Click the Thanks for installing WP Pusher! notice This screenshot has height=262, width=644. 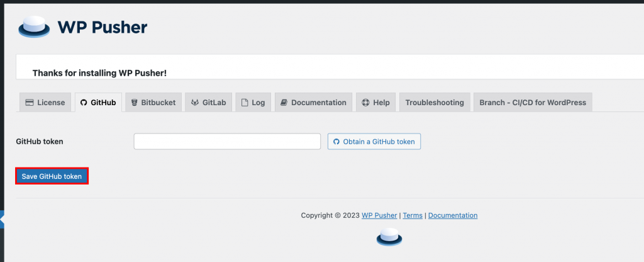tap(99, 73)
